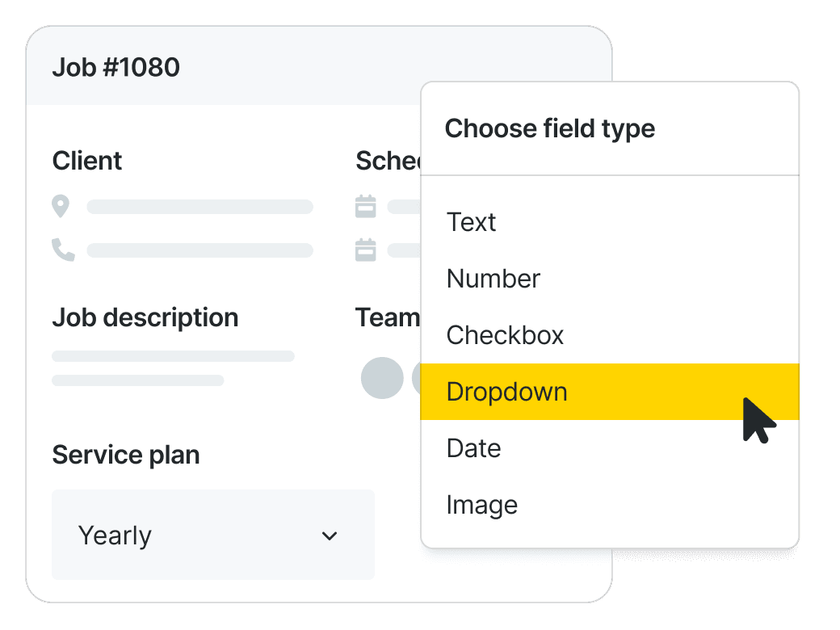Click the second schedule calendar icon
Screen dimensions: 840x630
coord(365,250)
